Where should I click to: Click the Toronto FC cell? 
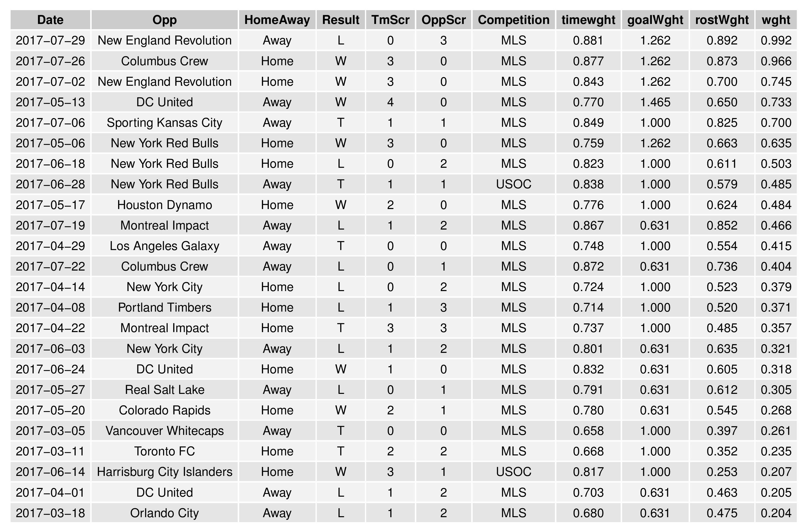(x=165, y=451)
